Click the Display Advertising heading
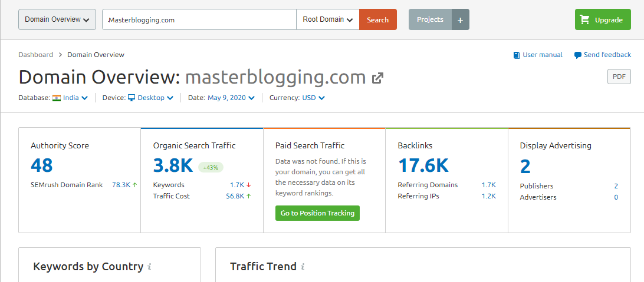The width and height of the screenshot is (644, 282). [556, 145]
